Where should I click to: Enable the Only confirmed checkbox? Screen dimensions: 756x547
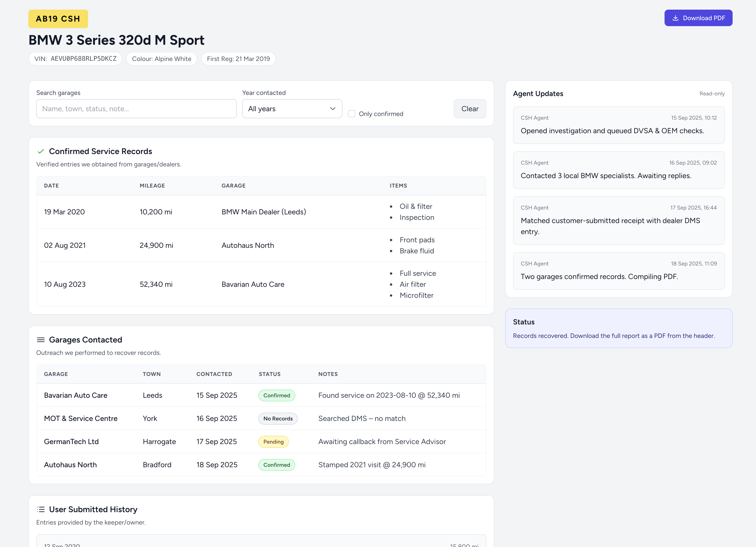point(351,114)
